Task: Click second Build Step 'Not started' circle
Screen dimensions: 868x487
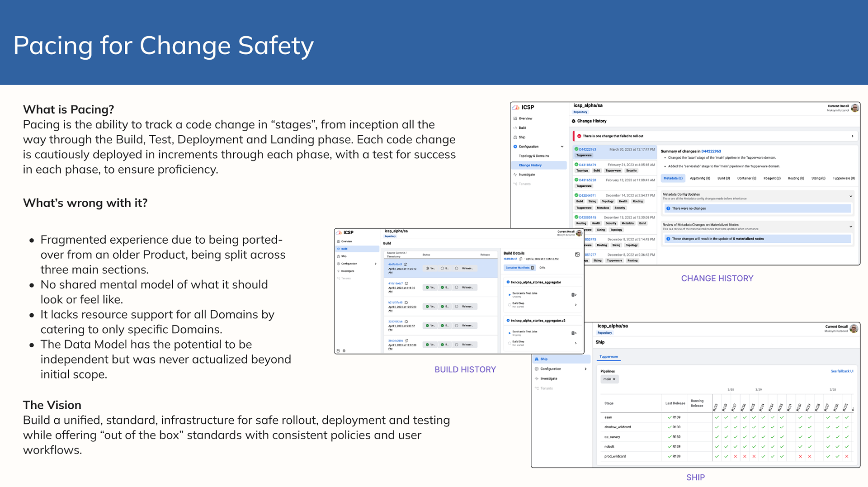Action: [509, 343]
